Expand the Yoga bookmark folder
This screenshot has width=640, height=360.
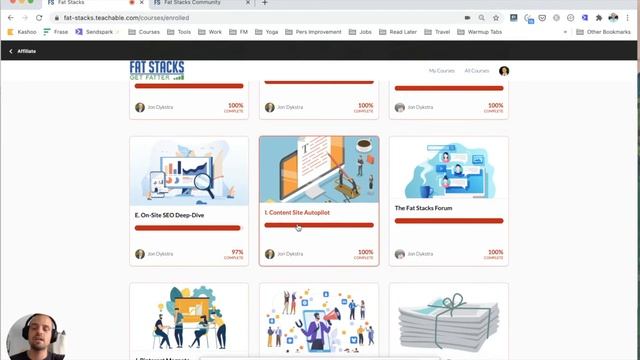pyautogui.click(x=267, y=32)
